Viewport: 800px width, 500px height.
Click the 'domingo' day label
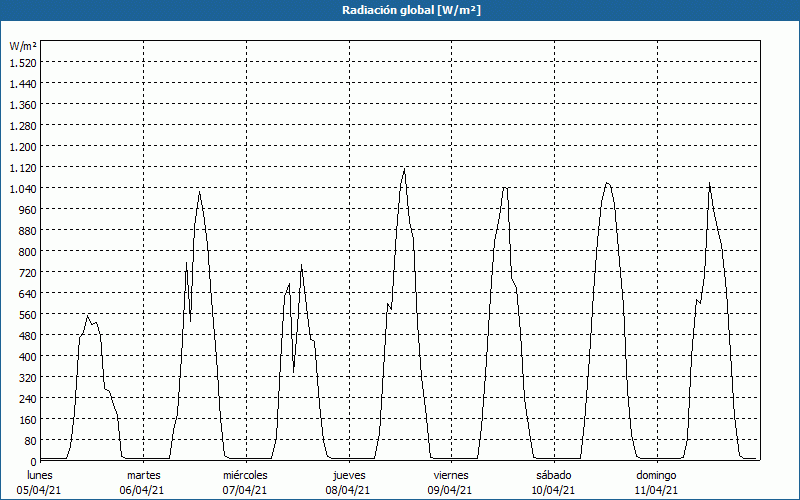pyautogui.click(x=656, y=475)
